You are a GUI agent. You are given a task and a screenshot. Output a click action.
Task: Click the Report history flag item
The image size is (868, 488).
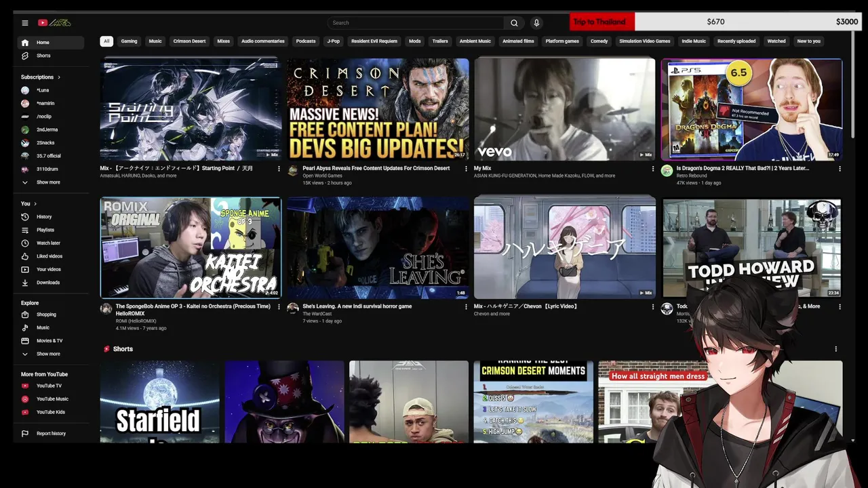(51, 434)
